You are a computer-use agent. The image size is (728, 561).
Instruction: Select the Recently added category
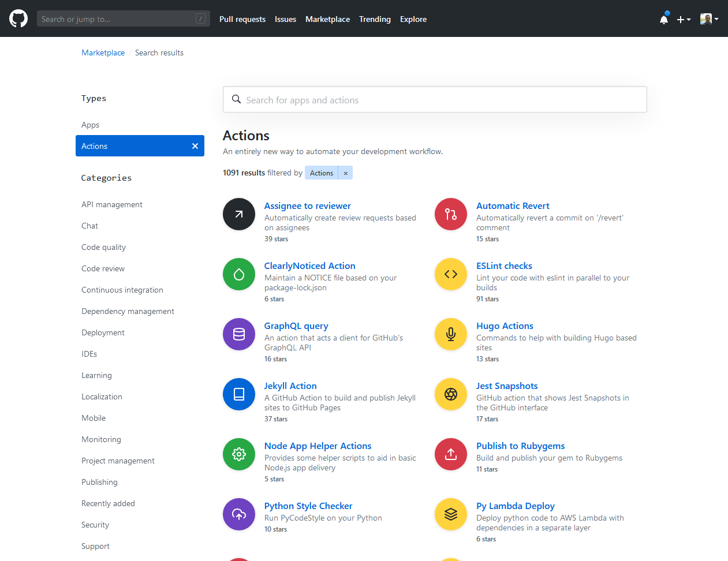coord(108,503)
